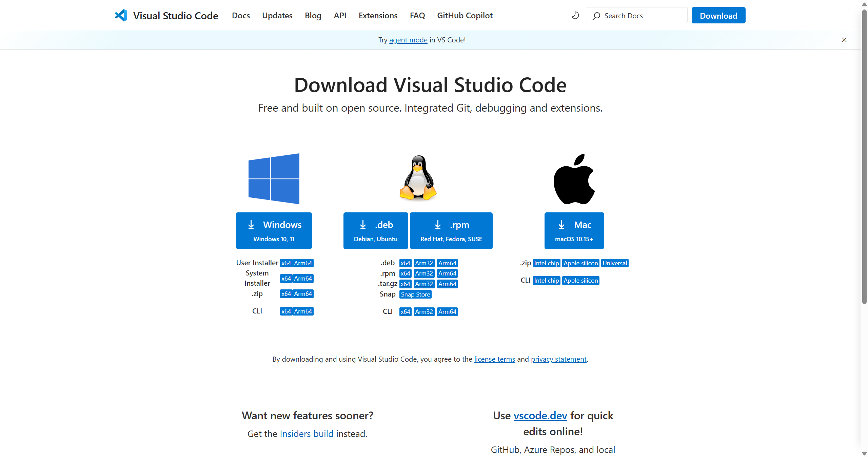Select x64 for Linux .deb row
Image resolution: width=868 pixels, height=457 pixels.
tap(406, 263)
